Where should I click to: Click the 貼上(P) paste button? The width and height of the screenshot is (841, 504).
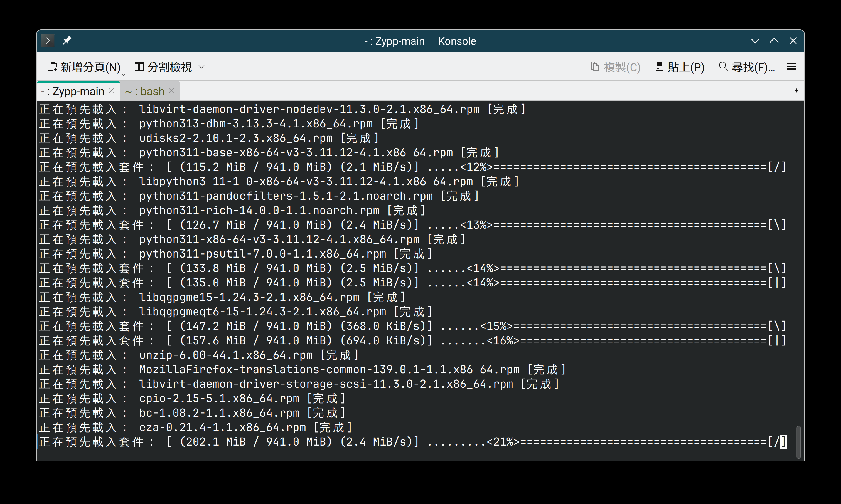680,67
